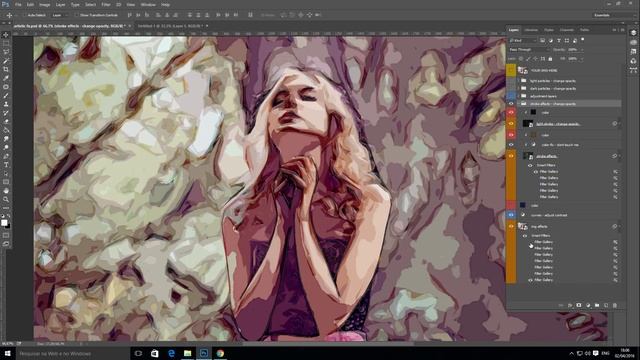640x360 pixels.
Task: Click the lock all padlock icon
Action: click(x=550, y=59)
